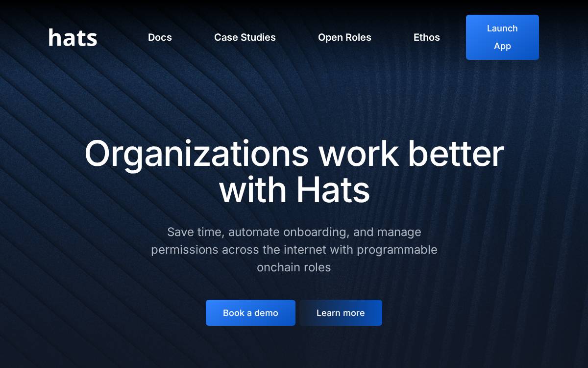Click the hats logo in header
This screenshot has width=588, height=368.
[x=73, y=38]
